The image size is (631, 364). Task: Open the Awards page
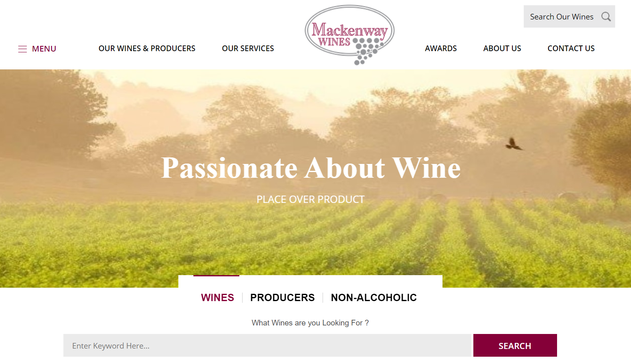click(x=441, y=48)
